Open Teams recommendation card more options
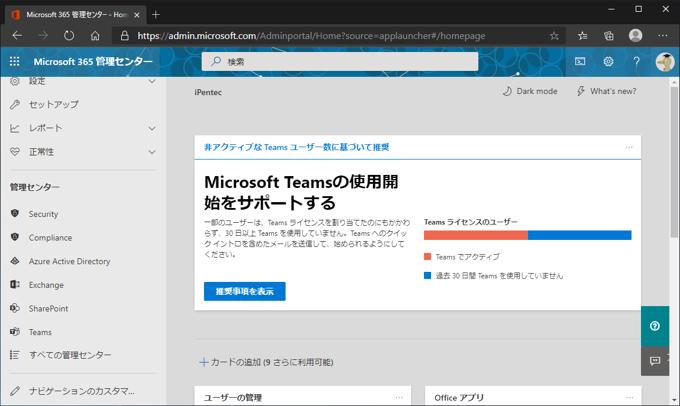This screenshot has width=680, height=406. click(x=629, y=147)
